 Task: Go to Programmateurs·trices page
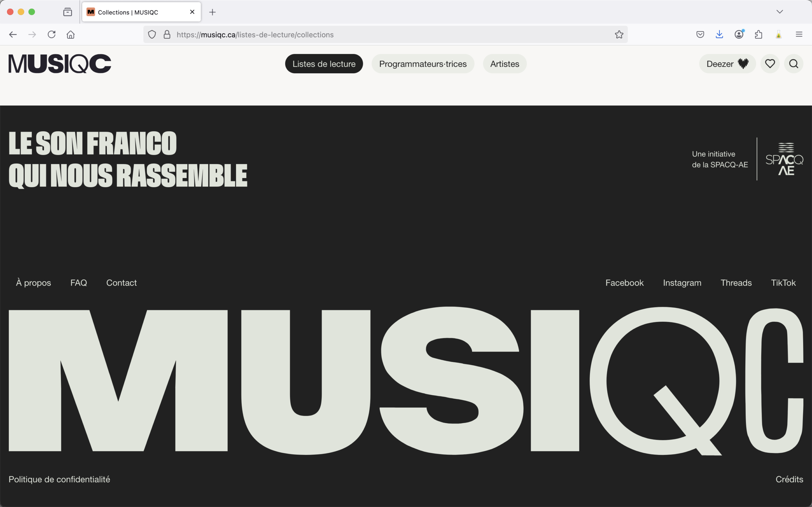pos(422,64)
